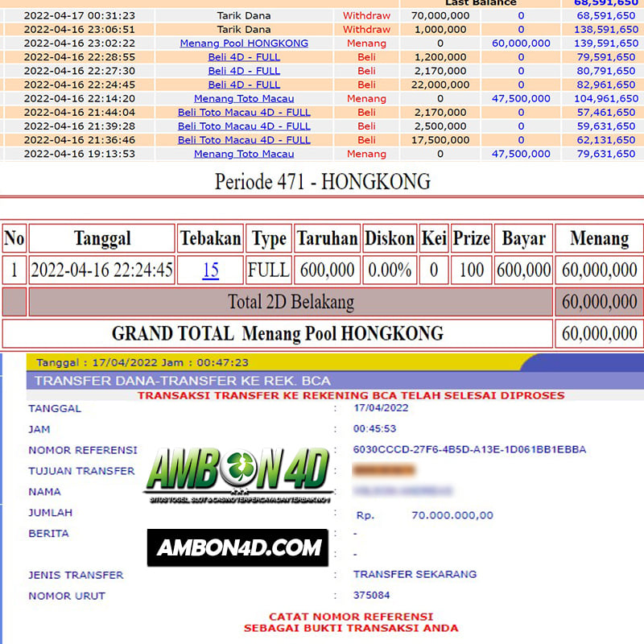Click the Total 2D Belakang row label

(291, 302)
